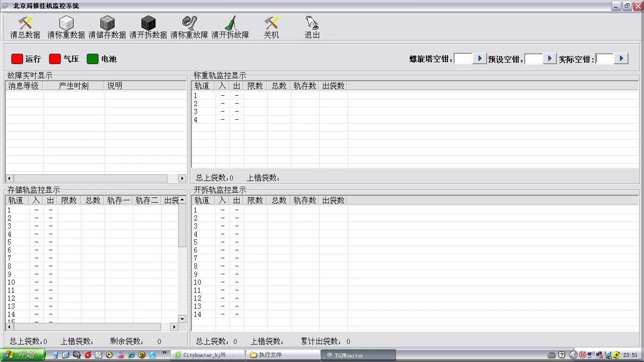Image resolution: width=644 pixels, height=362 pixels.
Task: Click the 清称重故障 toolbar icon
Action: tap(189, 23)
